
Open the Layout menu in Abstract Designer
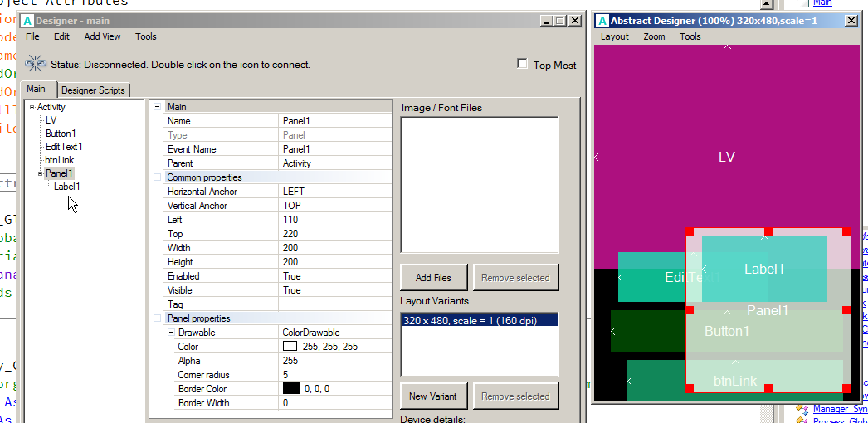click(x=614, y=36)
